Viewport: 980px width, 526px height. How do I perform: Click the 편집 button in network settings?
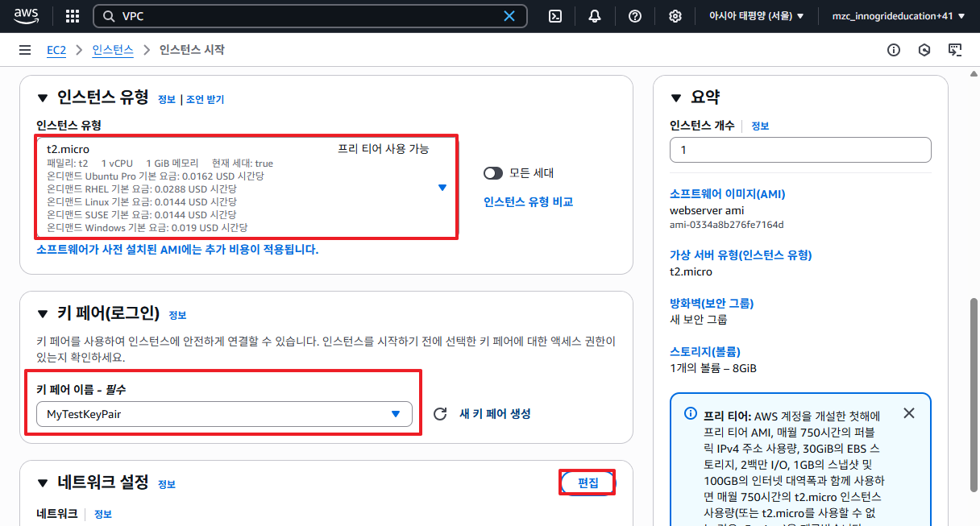click(588, 483)
